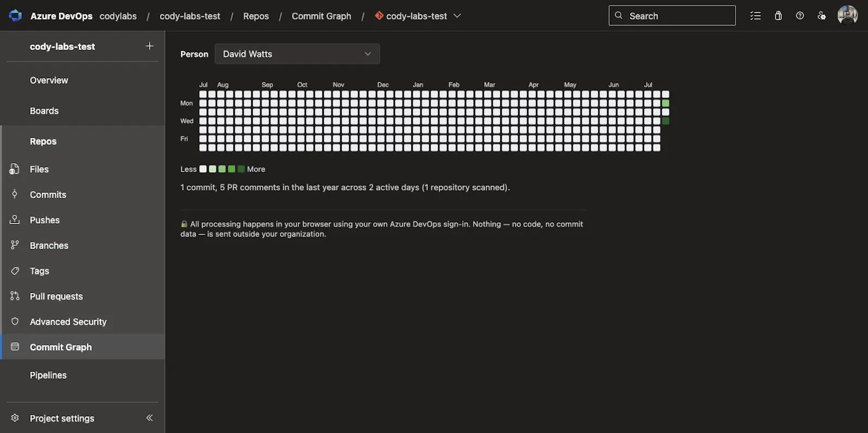The height and width of the screenshot is (433, 868).
Task: Collapse the sidebar with double chevron
Action: 150,418
